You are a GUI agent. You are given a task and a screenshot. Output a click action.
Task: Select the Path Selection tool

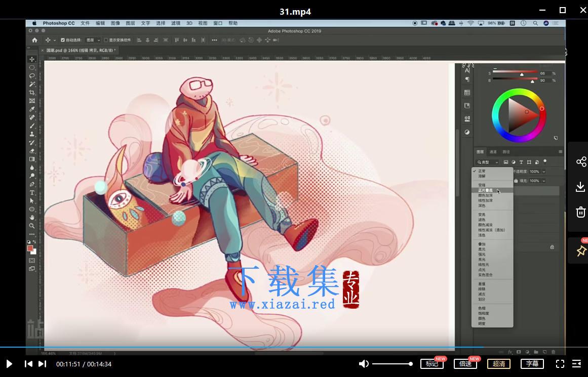(x=32, y=201)
